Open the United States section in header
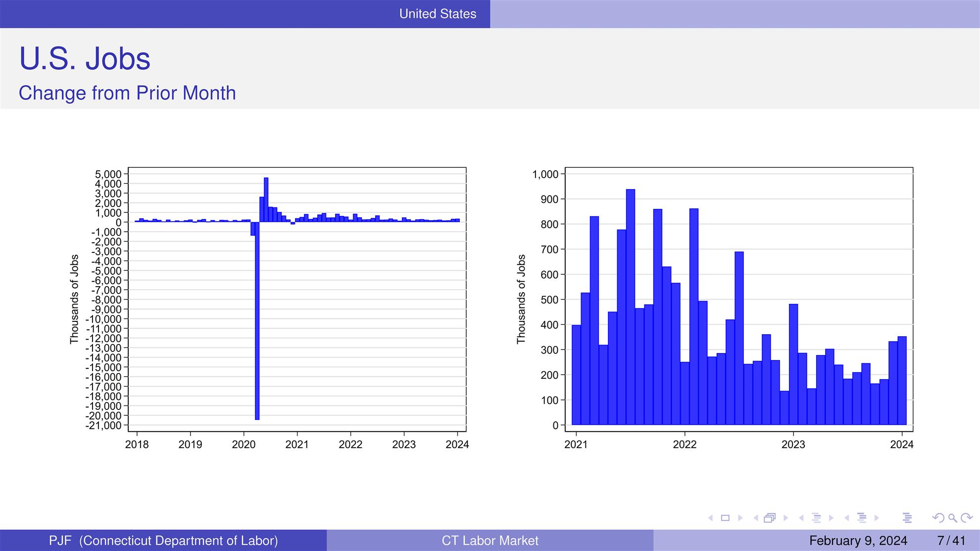This screenshot has height=551, width=980. (x=438, y=14)
